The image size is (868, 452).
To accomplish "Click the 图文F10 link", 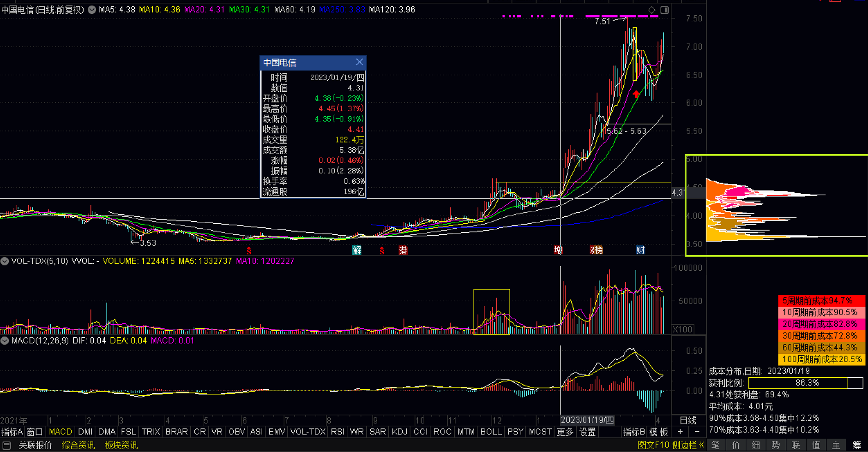I will (653, 445).
